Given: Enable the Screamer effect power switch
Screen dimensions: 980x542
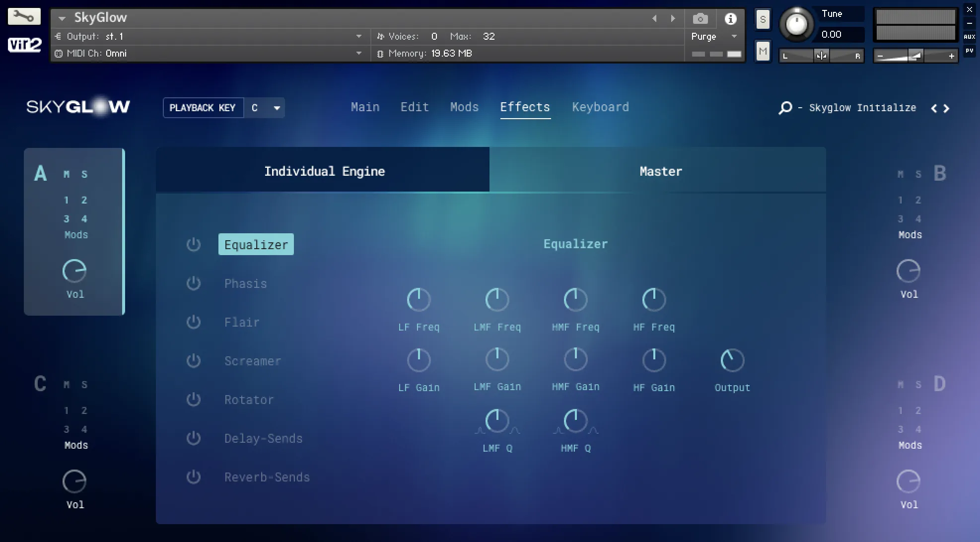Looking at the screenshot, I should pyautogui.click(x=194, y=361).
